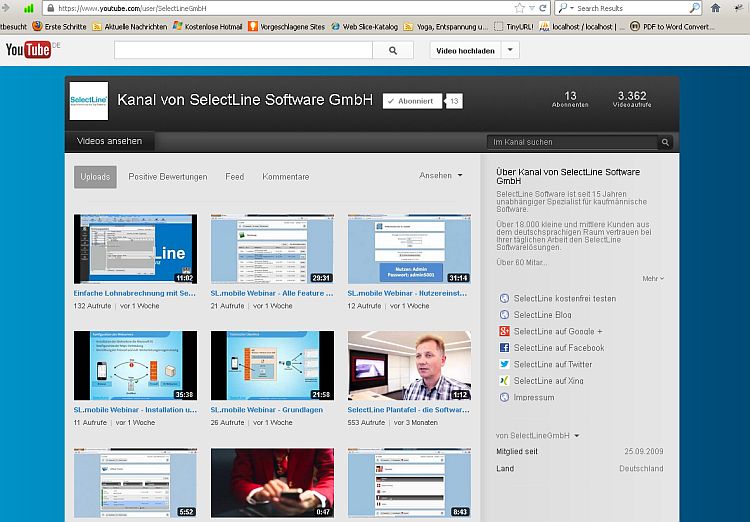Open the 1:12 Plantafel video thumbnail
The width and height of the screenshot is (750, 522).
tap(409, 366)
